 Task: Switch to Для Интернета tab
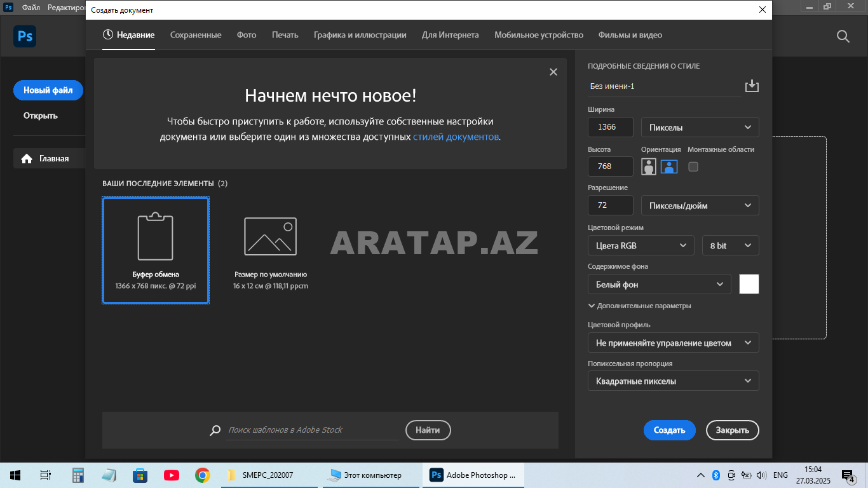450,35
